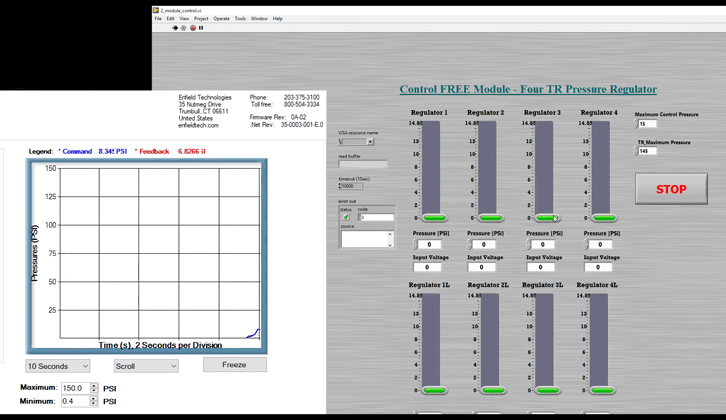Open the Project menu
The height and width of the screenshot is (420, 726).
[x=201, y=19]
